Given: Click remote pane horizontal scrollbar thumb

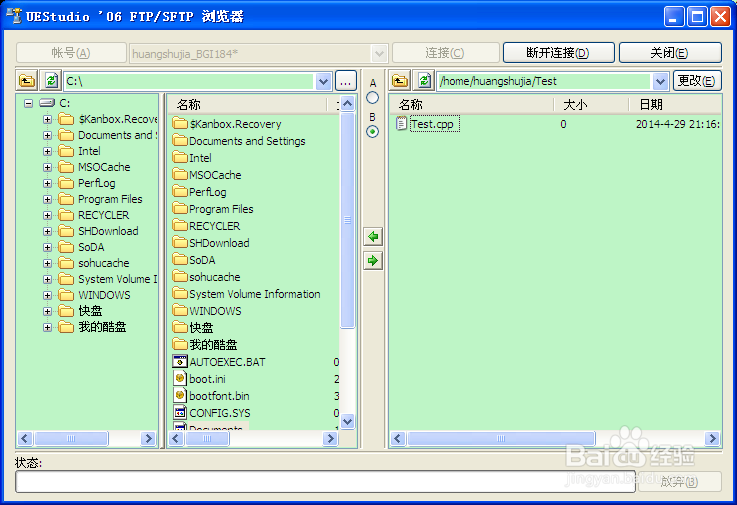Looking at the screenshot, I should click(x=501, y=439).
